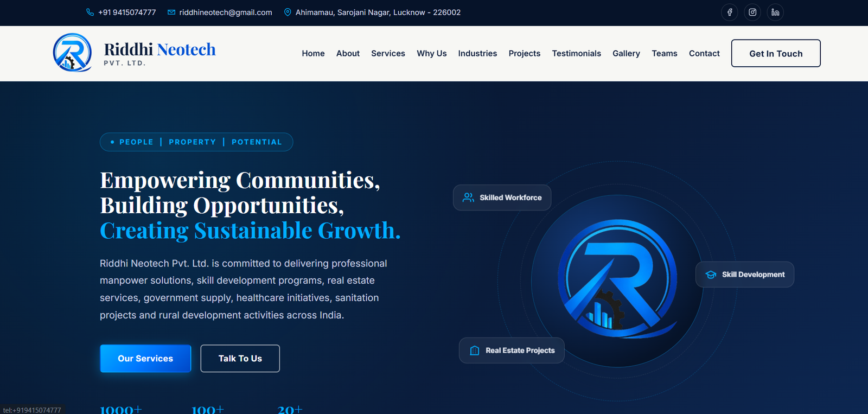Go to the Home menu item
The image size is (868, 414).
(313, 53)
